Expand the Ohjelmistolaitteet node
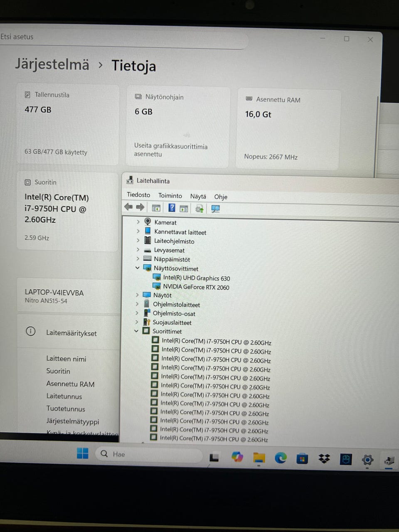 [x=137, y=304]
